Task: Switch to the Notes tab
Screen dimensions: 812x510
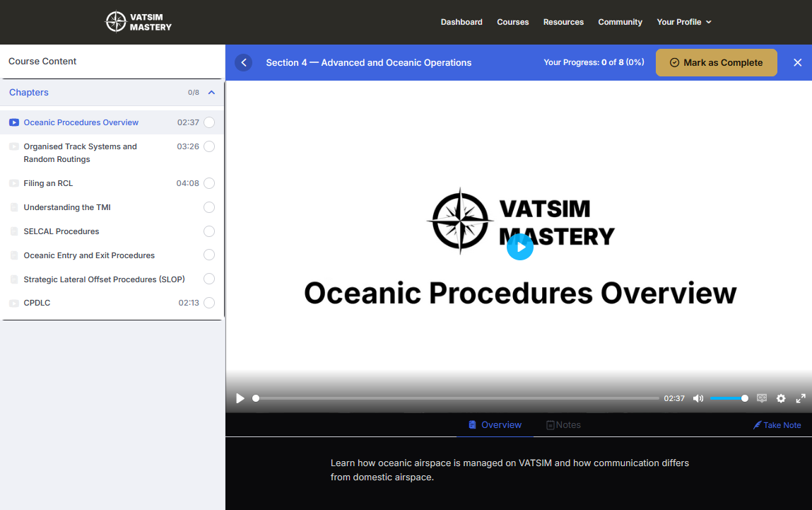Action: click(563, 425)
